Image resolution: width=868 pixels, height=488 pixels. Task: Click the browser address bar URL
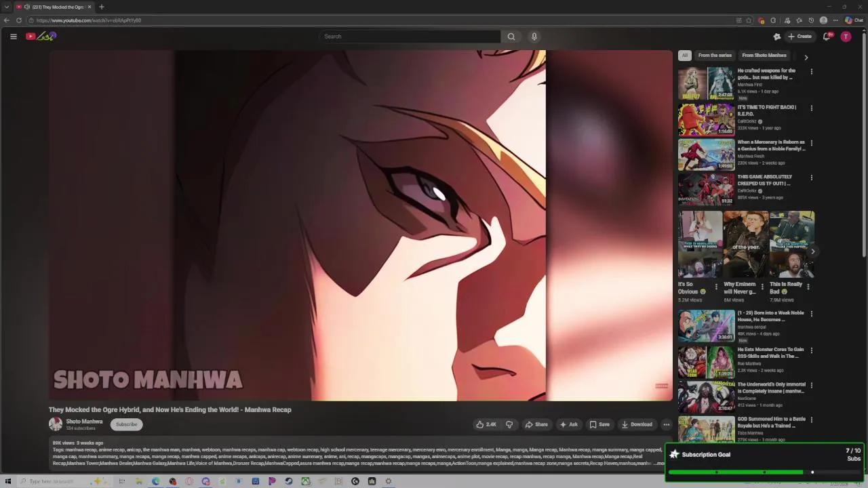(89, 20)
